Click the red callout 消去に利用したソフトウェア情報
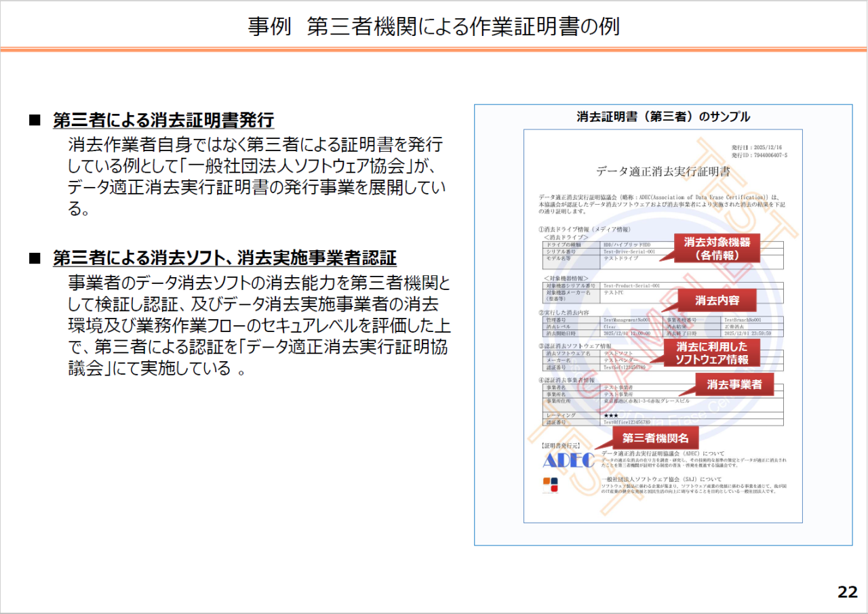The height and width of the screenshot is (614, 868). pos(711,353)
